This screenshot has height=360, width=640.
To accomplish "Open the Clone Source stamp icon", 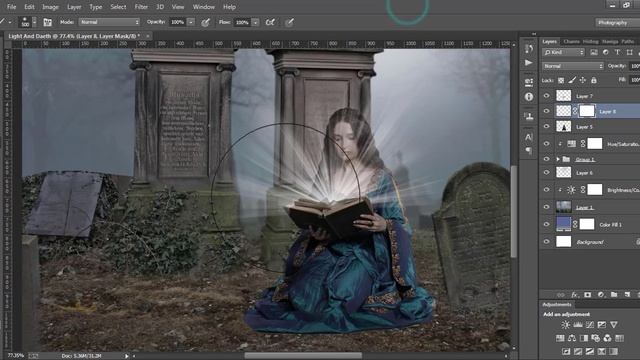I will click(529, 116).
